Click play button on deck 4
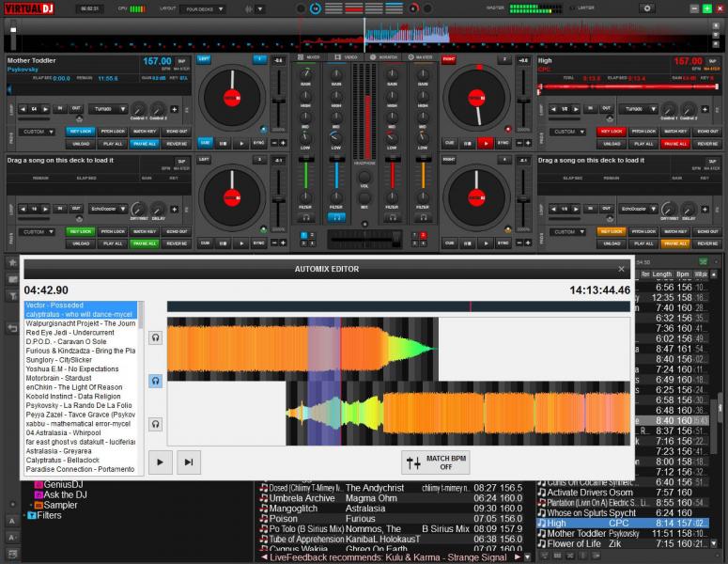The image size is (728, 564). (486, 243)
